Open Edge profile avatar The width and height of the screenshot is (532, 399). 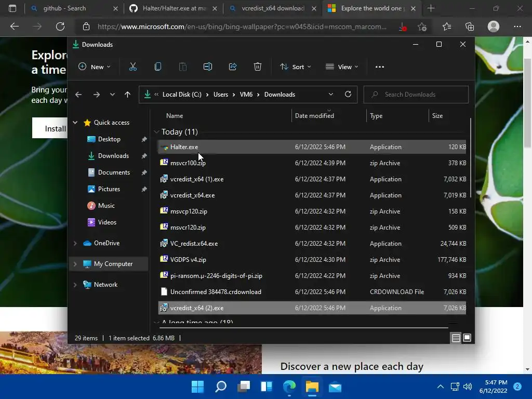click(494, 26)
